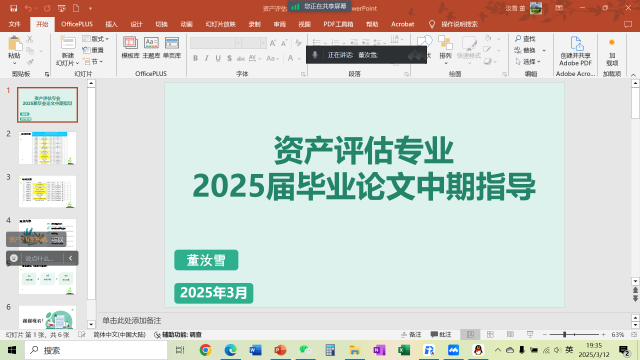Open the 排列 arrange menu
640x360 pixels.
[445, 49]
